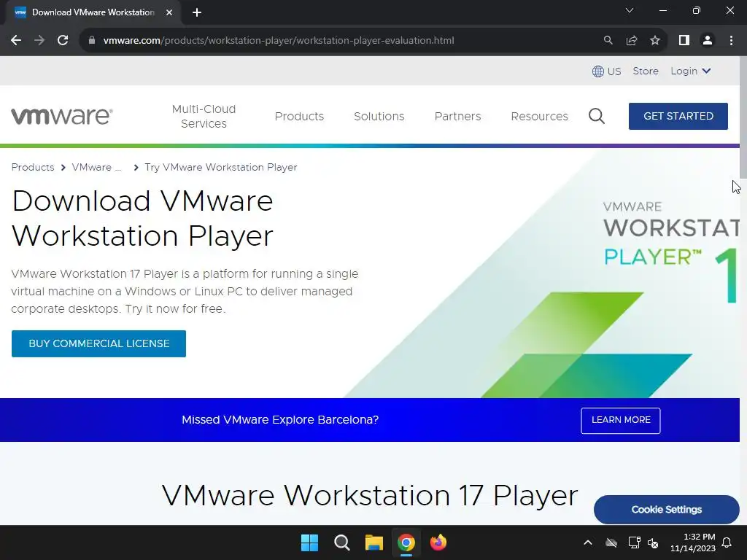Open a new browser tab
This screenshot has height=560, width=747.
(197, 12)
